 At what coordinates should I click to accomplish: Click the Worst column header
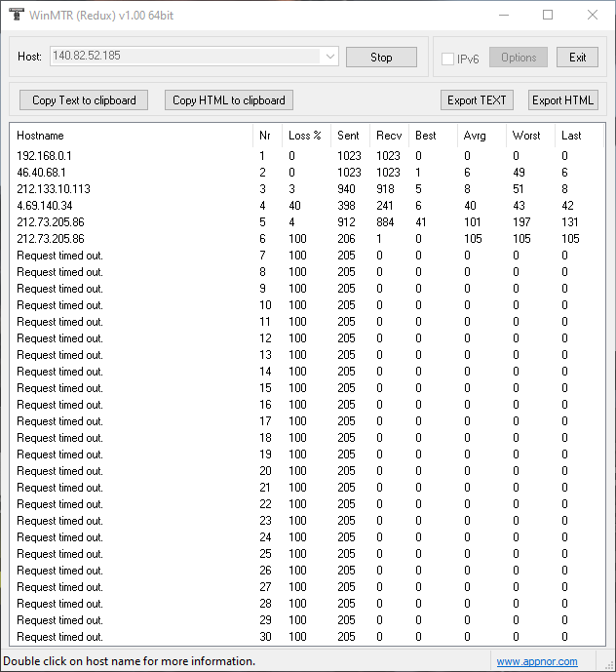point(531,136)
